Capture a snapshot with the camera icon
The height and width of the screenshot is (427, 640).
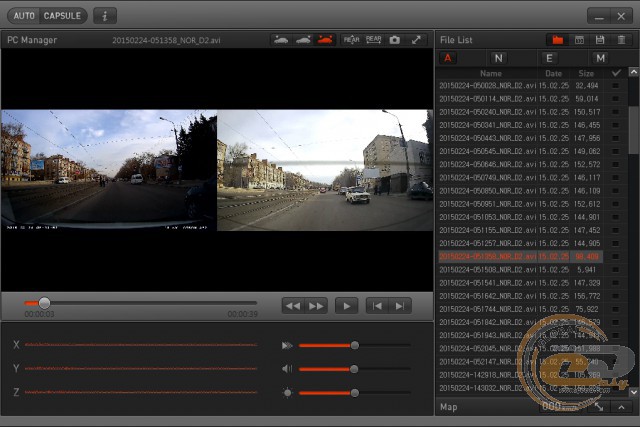pyautogui.click(x=395, y=40)
